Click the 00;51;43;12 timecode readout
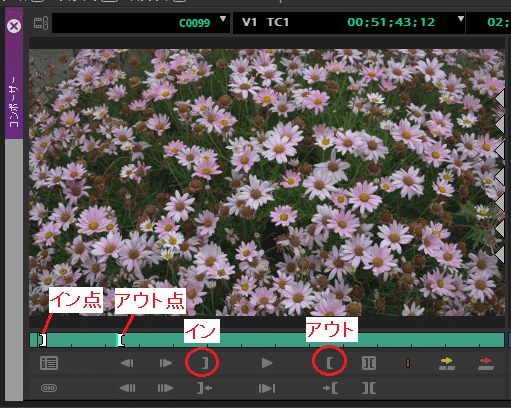The width and height of the screenshot is (511, 408). pyautogui.click(x=391, y=22)
